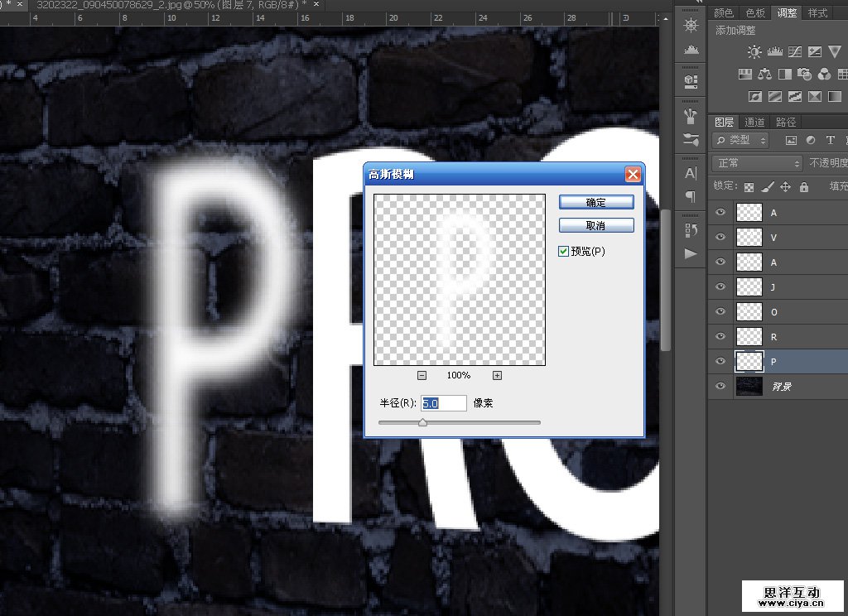Hide the V layer
848x616 pixels.
720,238
